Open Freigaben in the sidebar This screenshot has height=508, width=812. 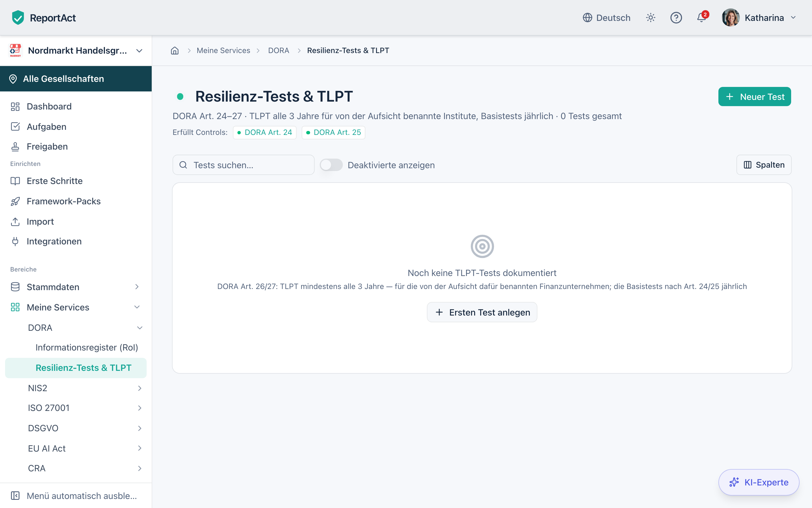click(76, 146)
